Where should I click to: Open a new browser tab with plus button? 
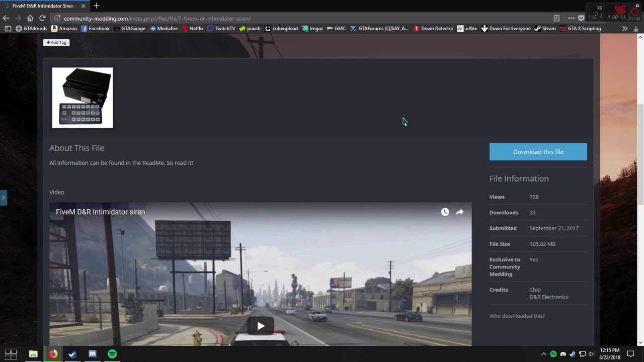coord(96,6)
